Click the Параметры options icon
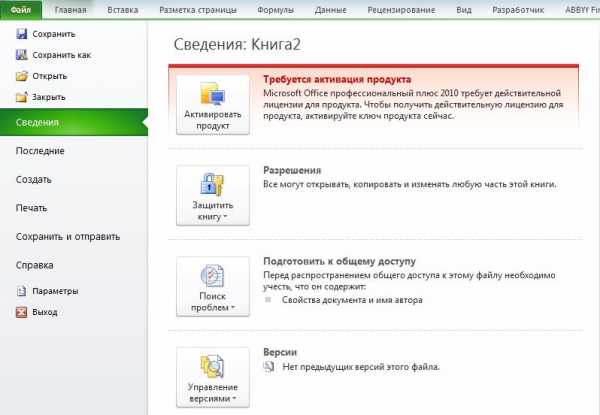Image resolution: width=600 pixels, height=415 pixels. 21,291
